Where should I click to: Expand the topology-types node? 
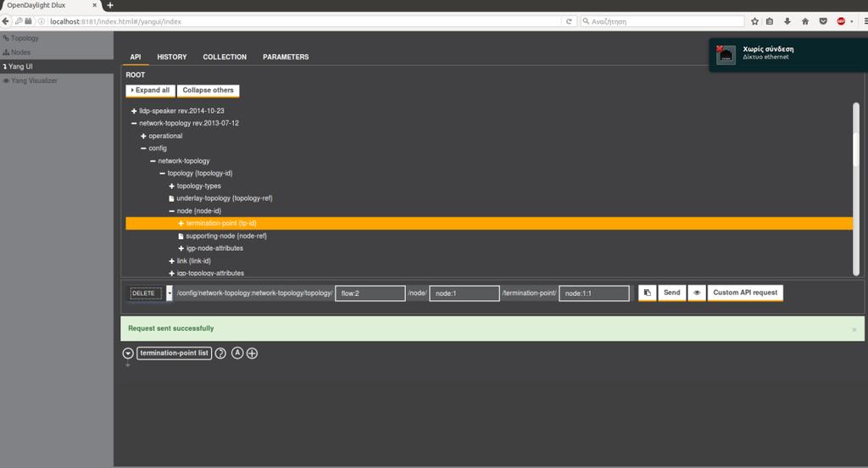(x=171, y=186)
